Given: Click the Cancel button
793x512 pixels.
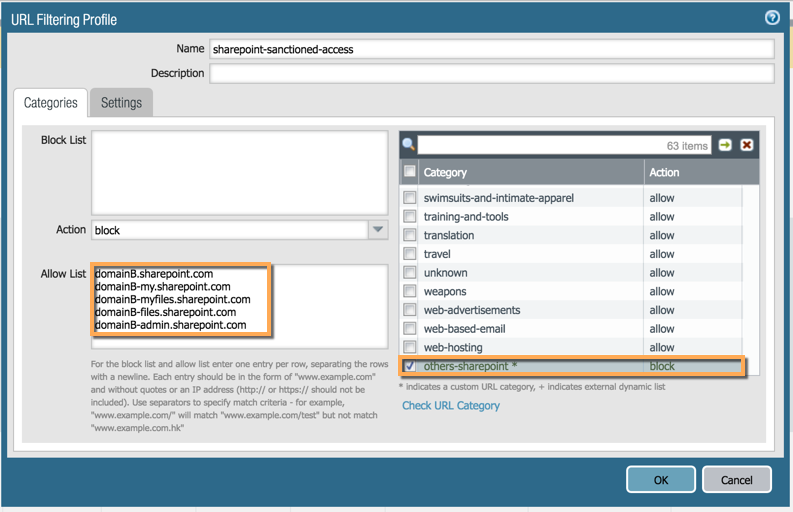Looking at the screenshot, I should (x=736, y=479).
